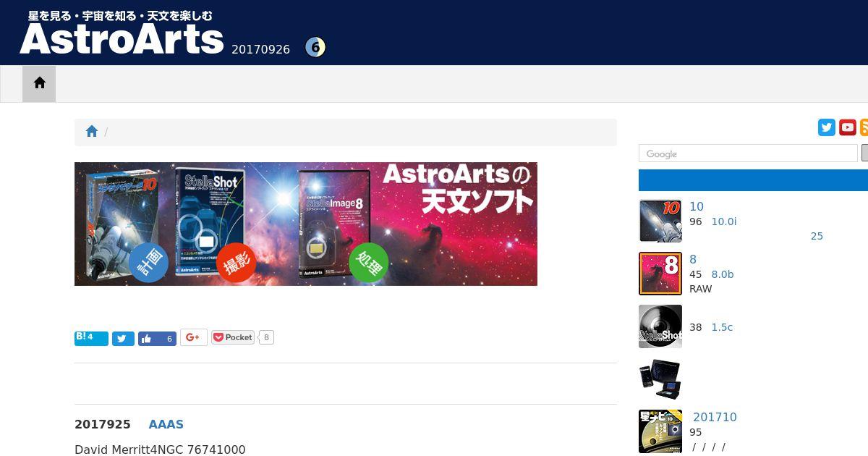Share via Hatena B! button

click(91, 338)
